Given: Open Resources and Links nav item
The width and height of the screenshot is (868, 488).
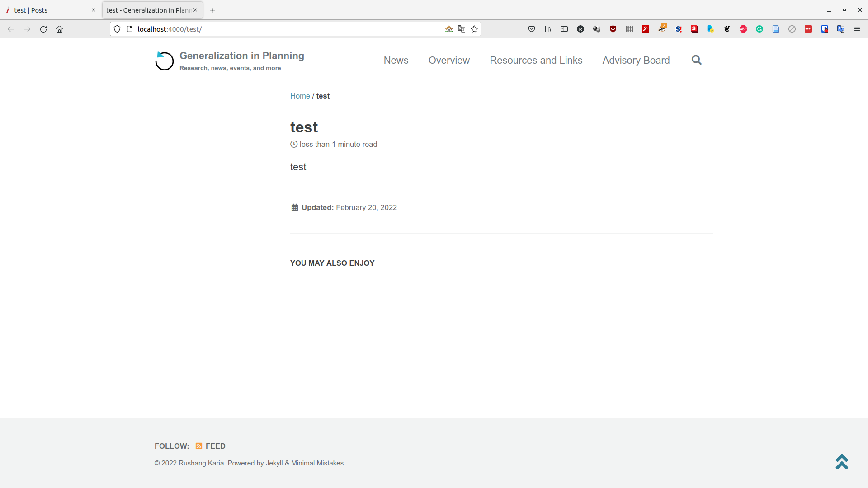Looking at the screenshot, I should tap(536, 60).
